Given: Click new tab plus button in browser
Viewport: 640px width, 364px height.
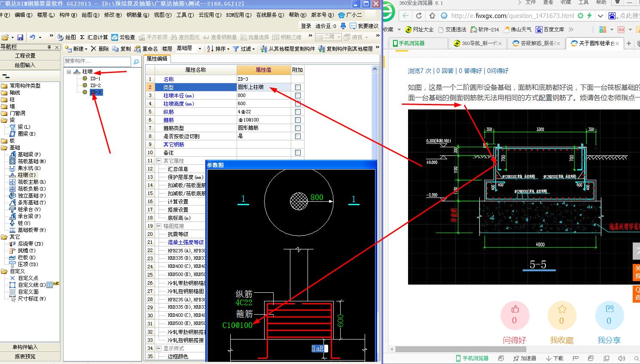Looking at the screenshot, I should [629, 43].
